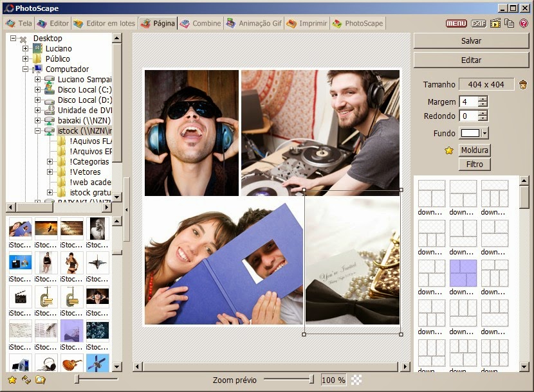Select the blue book couple photo in collage

pos(224,262)
